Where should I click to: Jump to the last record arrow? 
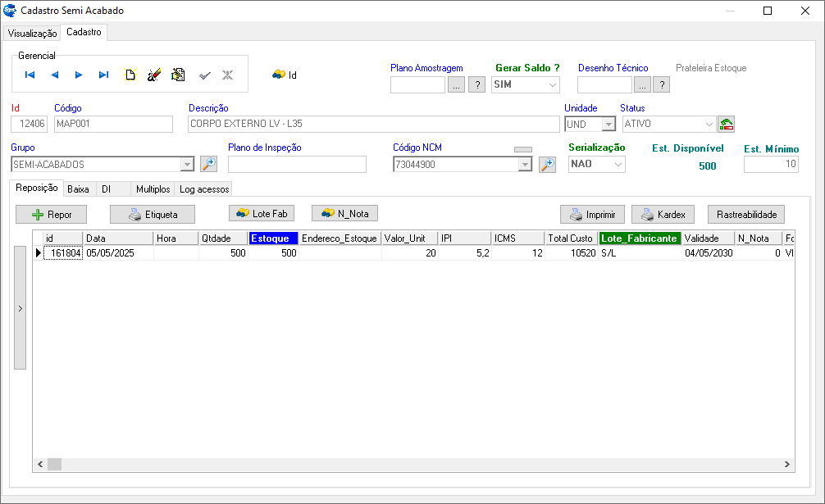click(104, 75)
